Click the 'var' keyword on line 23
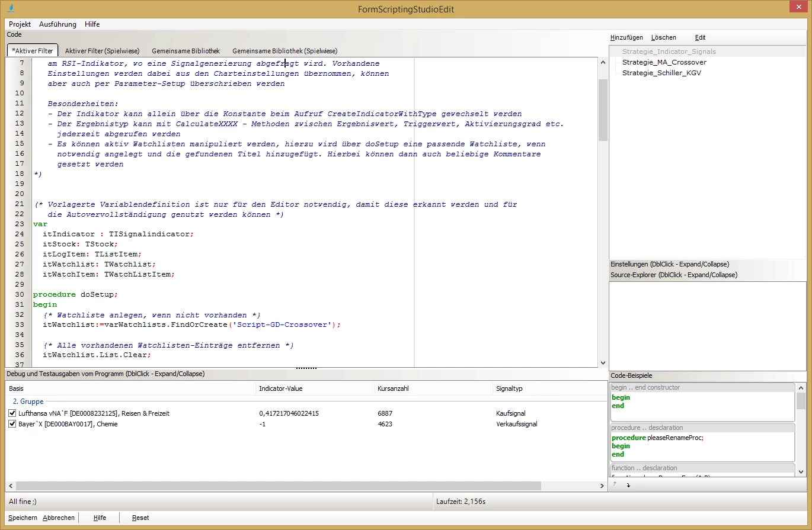The image size is (812, 530). (x=40, y=224)
